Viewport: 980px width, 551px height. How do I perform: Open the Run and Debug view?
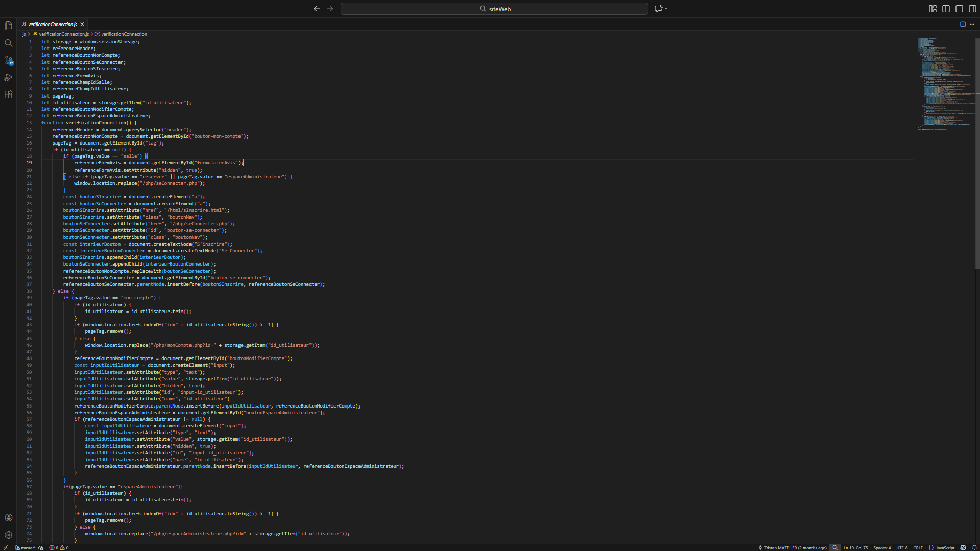coord(8,78)
